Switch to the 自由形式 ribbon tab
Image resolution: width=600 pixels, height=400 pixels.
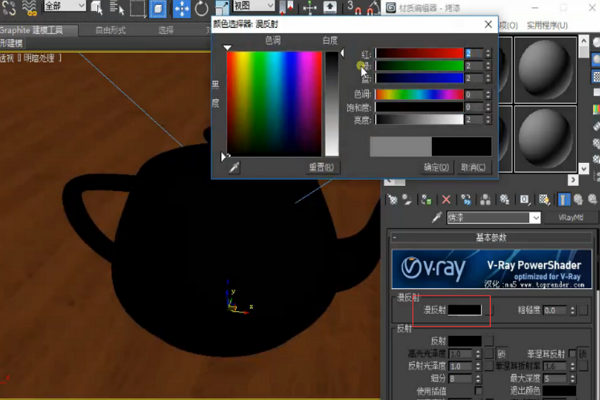pyautogui.click(x=110, y=30)
